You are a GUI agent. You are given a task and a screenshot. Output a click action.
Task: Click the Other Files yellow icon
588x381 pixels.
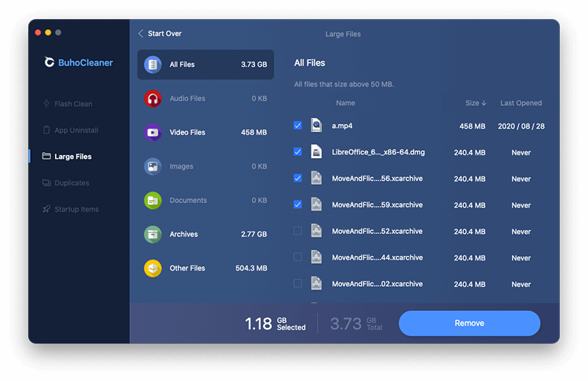[x=153, y=268]
